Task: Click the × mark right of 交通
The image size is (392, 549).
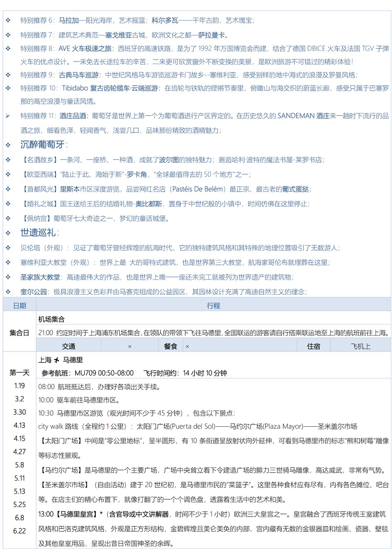Action: (x=130, y=346)
